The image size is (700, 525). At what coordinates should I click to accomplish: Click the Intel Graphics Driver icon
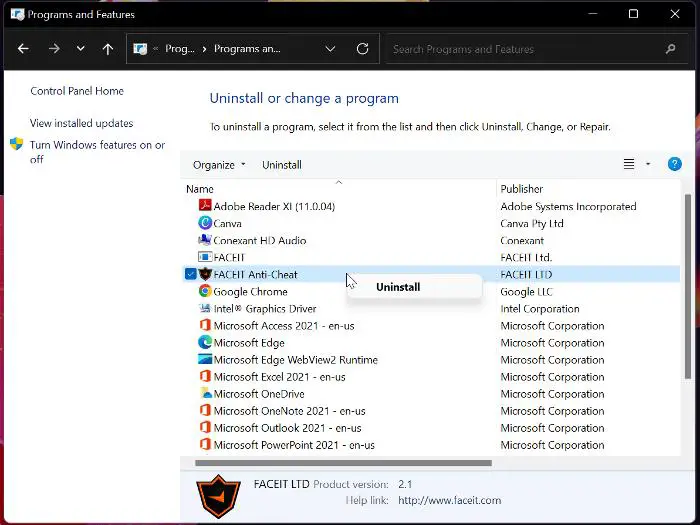(x=205, y=308)
